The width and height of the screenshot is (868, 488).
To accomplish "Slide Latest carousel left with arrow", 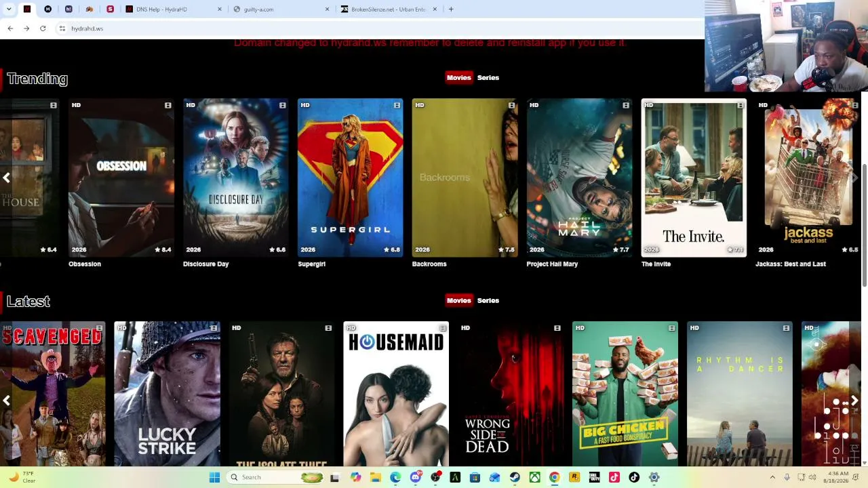I will [6, 401].
